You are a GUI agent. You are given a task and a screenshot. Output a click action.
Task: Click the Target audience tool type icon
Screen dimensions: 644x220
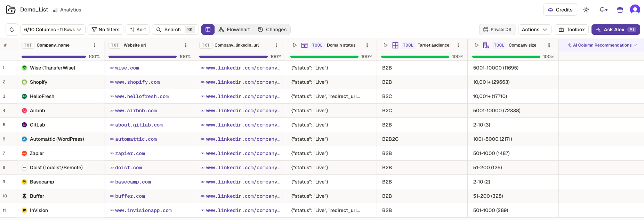tap(395, 45)
